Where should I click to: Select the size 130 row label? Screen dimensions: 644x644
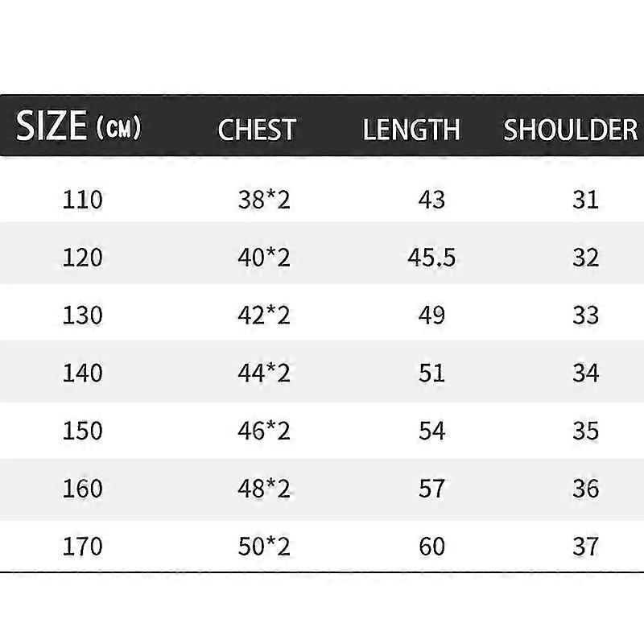[x=83, y=316]
